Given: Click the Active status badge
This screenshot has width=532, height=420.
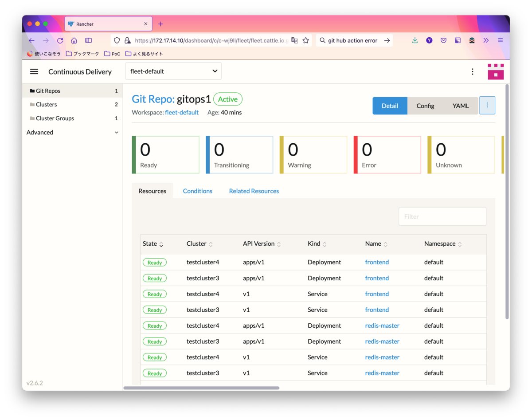Looking at the screenshot, I should tap(228, 99).
